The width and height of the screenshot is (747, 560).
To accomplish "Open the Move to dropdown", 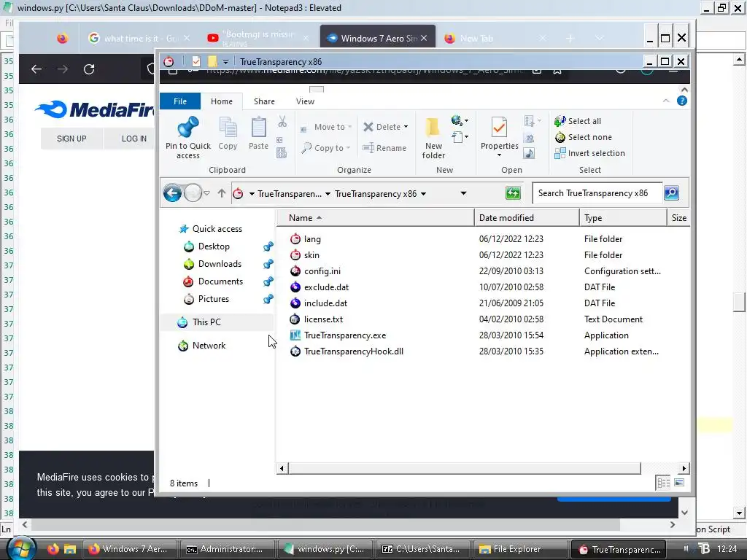I will (x=326, y=127).
